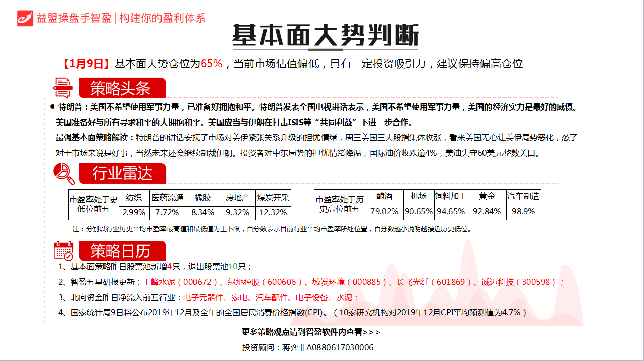The height and width of the screenshot is (361, 644).
Task: Click the 行业雷达 magnifier chart icon
Action: click(x=64, y=173)
